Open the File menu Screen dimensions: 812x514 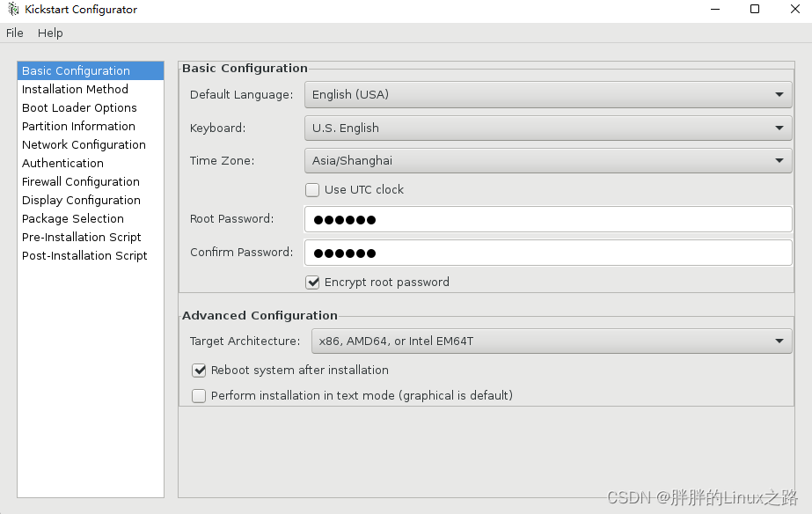click(15, 33)
